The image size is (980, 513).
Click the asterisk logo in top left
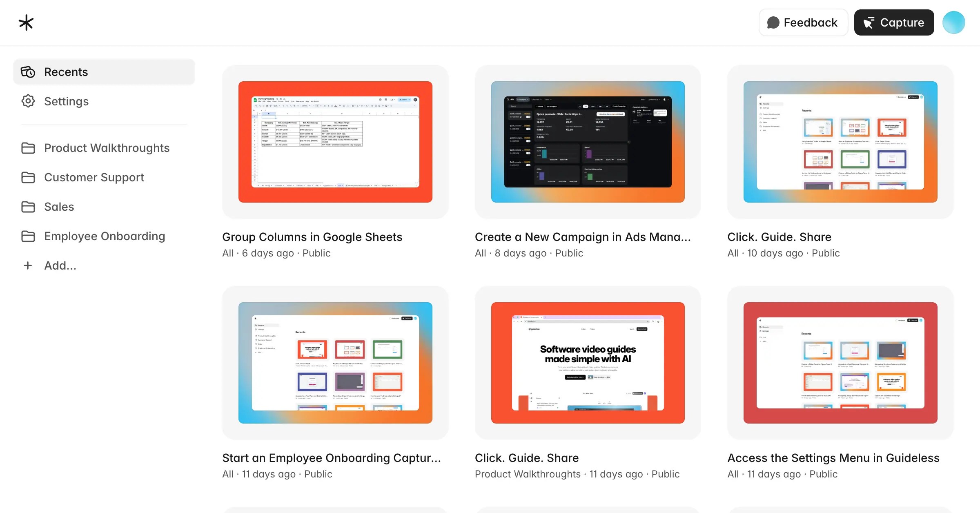[x=26, y=22]
